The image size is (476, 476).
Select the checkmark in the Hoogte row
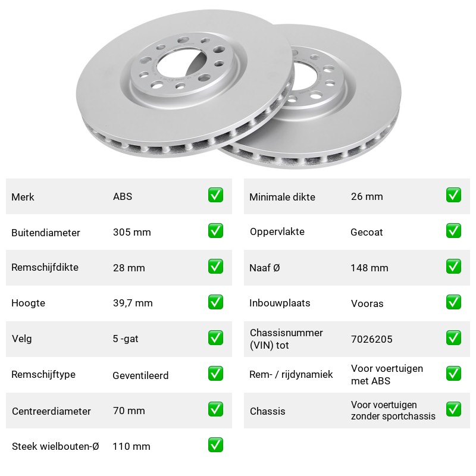215,302
